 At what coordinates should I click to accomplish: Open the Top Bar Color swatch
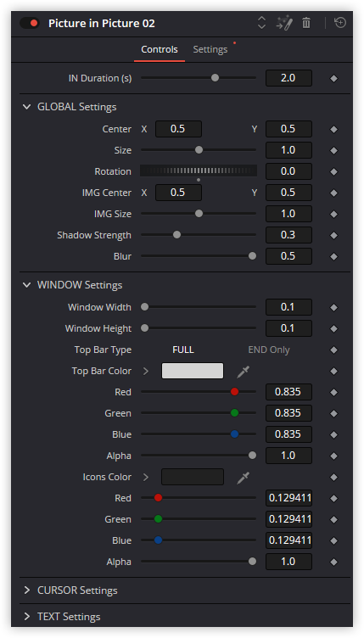tap(193, 371)
